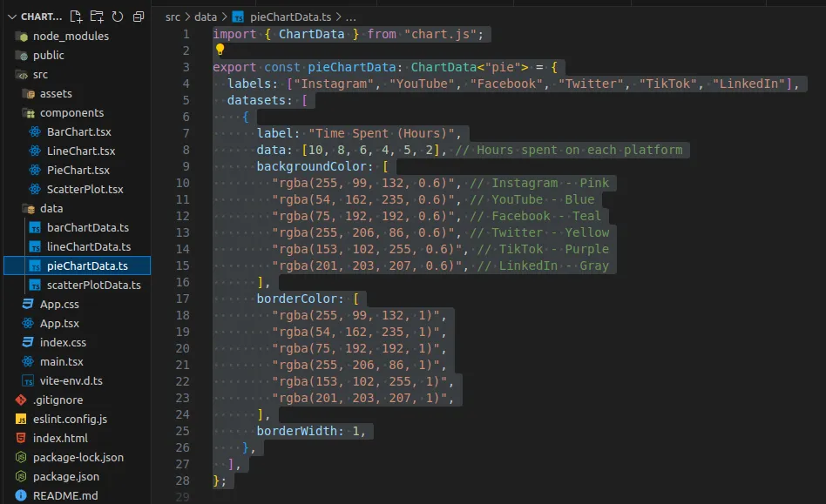The width and height of the screenshot is (826, 504).
Task: Open LineChart.tsx file
Action: coord(81,151)
